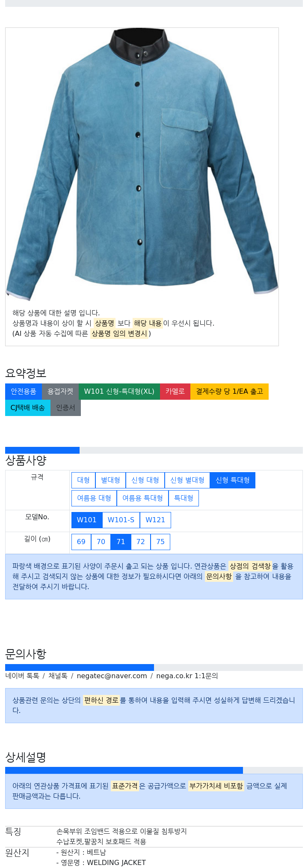Select the highlighted 신형 특대형 option
The width and height of the screenshot is (308, 868).
[x=233, y=480]
